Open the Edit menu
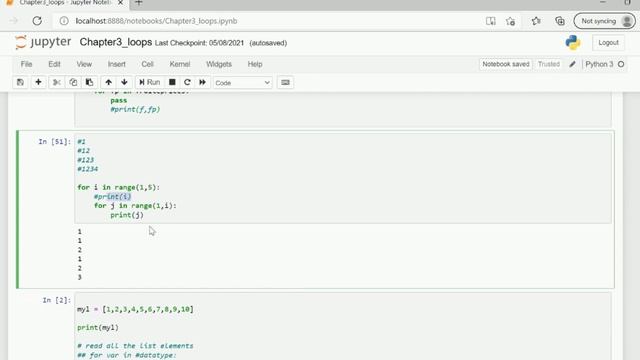Screen dimensions: 640x360 54,64
